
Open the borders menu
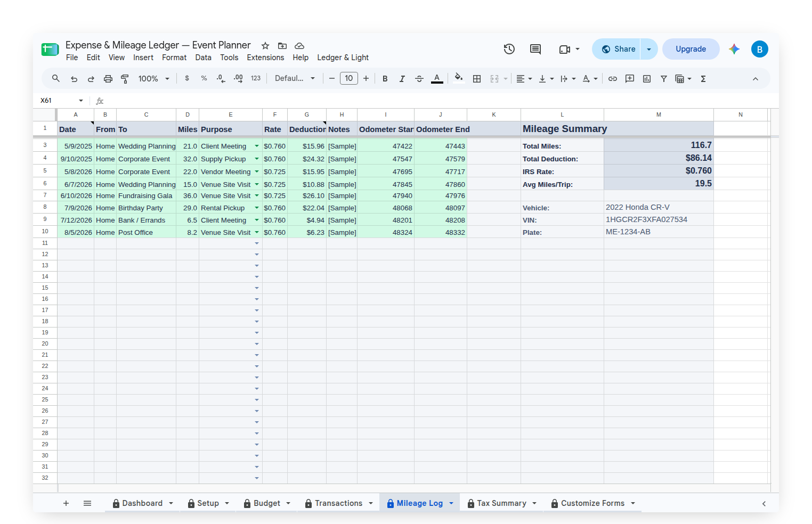477,79
